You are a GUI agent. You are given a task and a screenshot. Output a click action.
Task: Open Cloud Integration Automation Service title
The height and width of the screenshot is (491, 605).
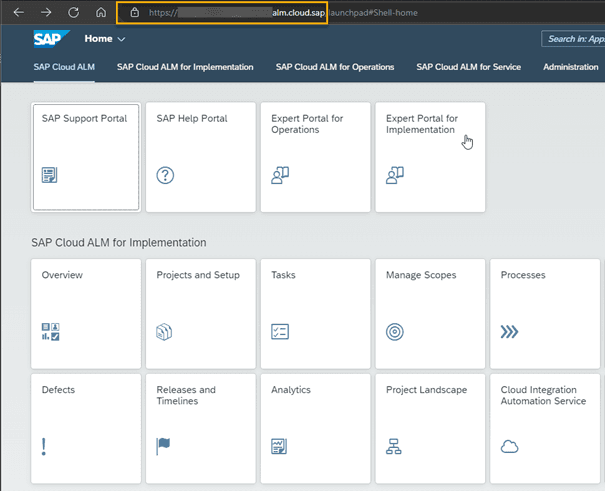[543, 395]
